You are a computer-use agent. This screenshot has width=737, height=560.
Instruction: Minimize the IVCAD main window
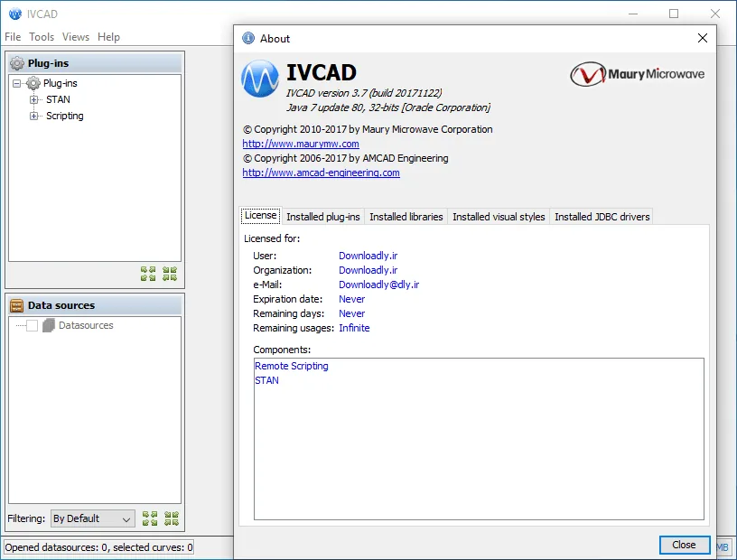(633, 14)
